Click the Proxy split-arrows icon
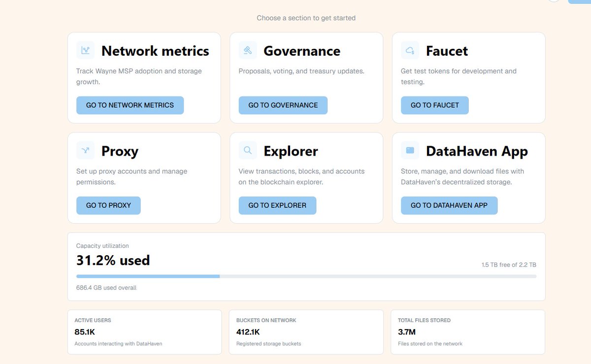591x364 pixels. [85, 150]
